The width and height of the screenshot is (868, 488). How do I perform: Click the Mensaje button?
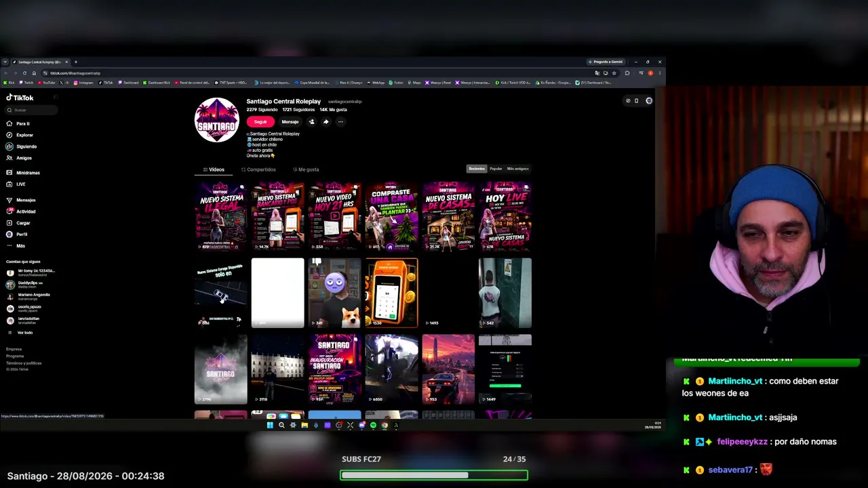(x=290, y=122)
